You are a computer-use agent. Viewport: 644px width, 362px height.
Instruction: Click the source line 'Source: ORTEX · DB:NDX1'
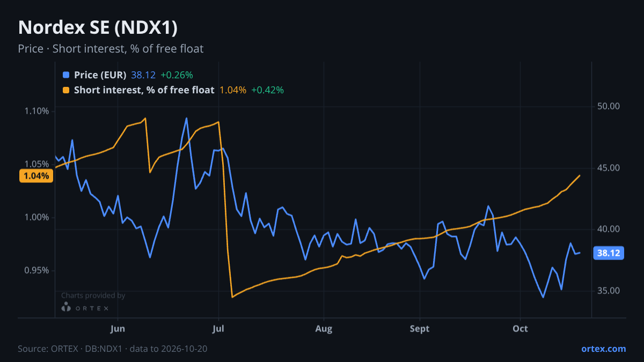point(71,349)
